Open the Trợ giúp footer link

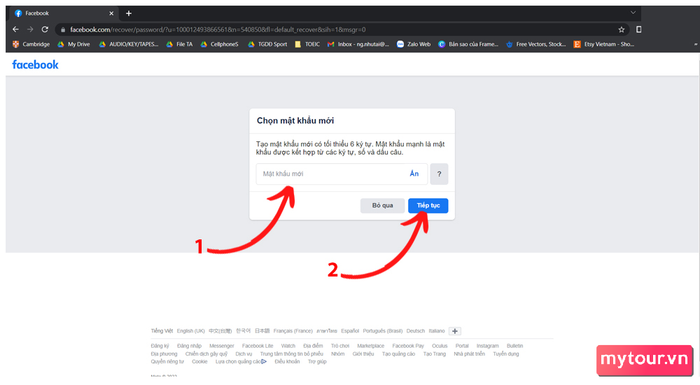coord(317,361)
